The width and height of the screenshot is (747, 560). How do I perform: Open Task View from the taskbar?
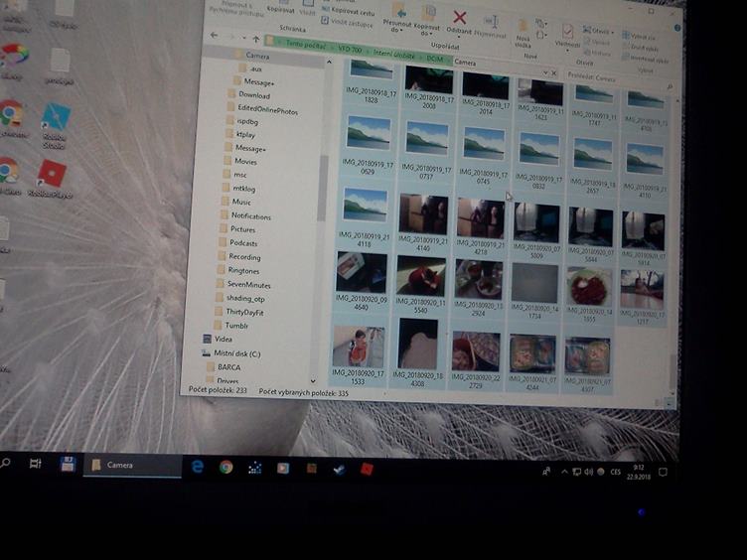[x=35, y=463]
